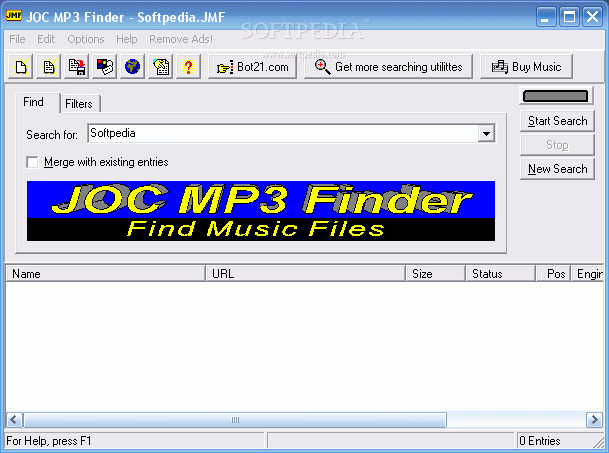Switch to the Filters tab

click(x=79, y=104)
